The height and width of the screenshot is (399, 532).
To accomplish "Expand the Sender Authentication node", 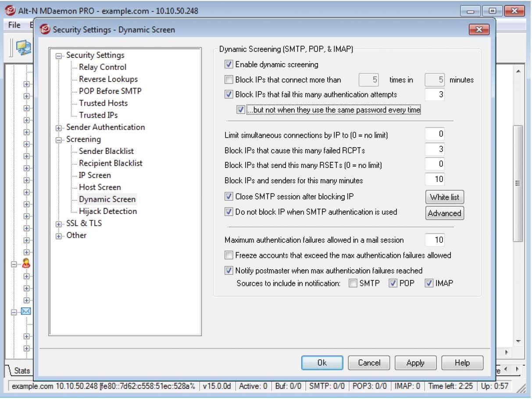I will click(x=59, y=128).
